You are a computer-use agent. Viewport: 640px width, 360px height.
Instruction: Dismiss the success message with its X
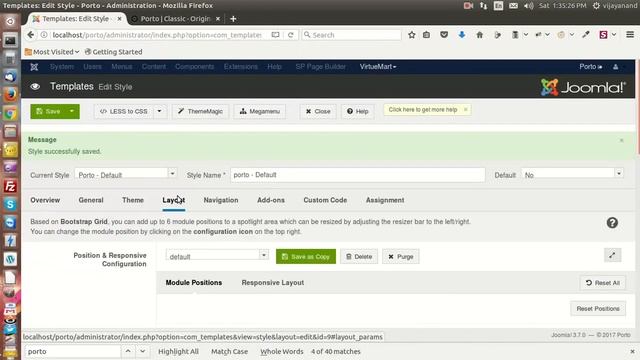tap(622, 140)
